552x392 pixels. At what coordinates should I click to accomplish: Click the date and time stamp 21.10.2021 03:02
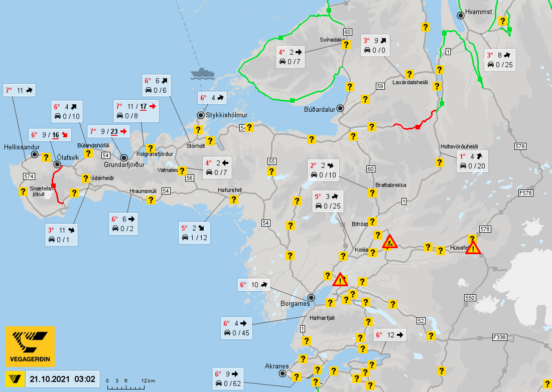pos(62,379)
